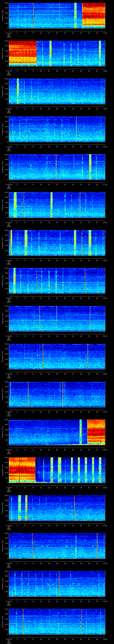The width and height of the screenshot is (114, 644).
Task: Click the red vertical line in 10:19 panel
Action: 76,129
